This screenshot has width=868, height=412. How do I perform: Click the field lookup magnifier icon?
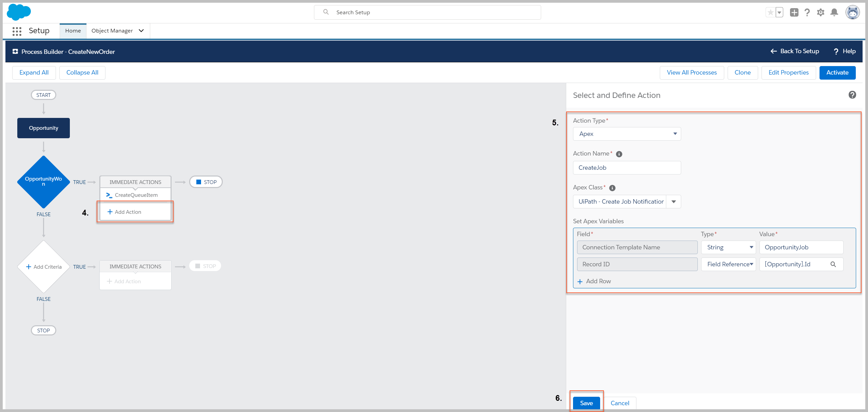(x=833, y=264)
